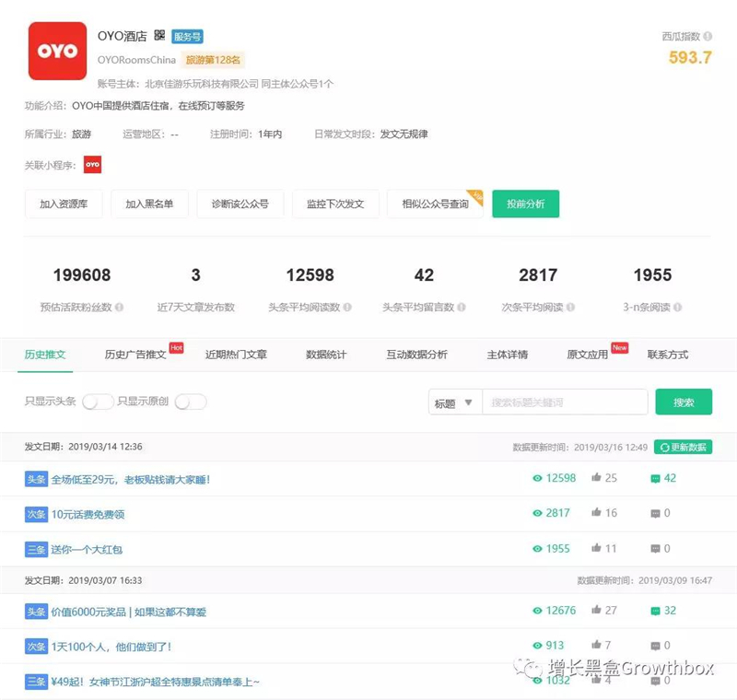
Task: Switch to the 互动数据分析 tab
Action: pos(417,355)
